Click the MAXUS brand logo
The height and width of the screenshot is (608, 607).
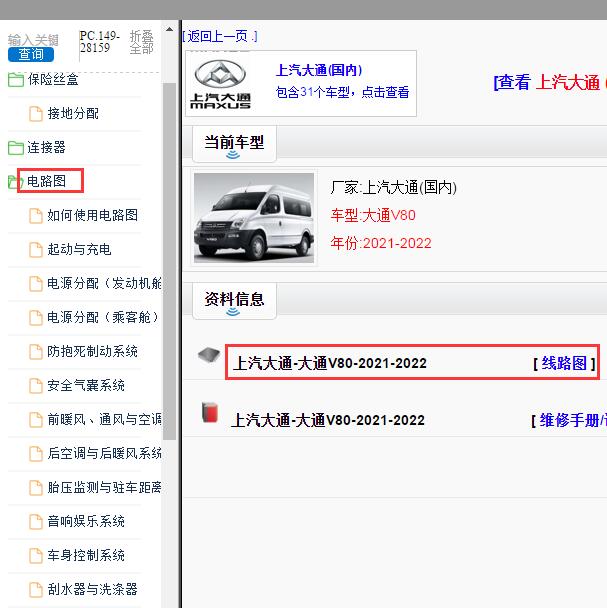[x=220, y=84]
